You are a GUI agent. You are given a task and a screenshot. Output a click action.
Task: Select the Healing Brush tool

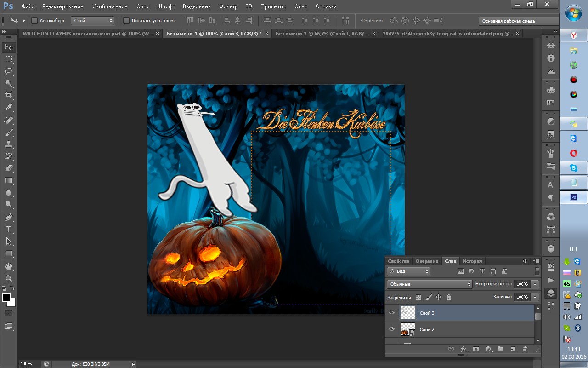(9, 121)
